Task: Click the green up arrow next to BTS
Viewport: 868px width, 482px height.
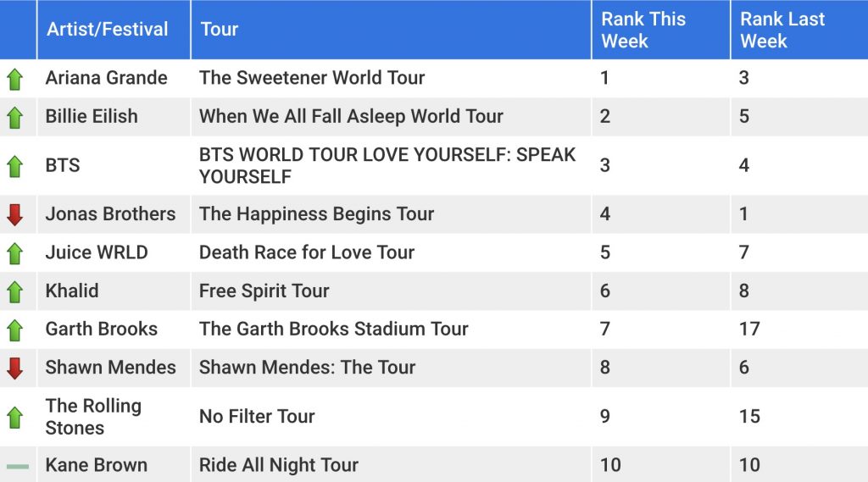Action: coord(15,166)
